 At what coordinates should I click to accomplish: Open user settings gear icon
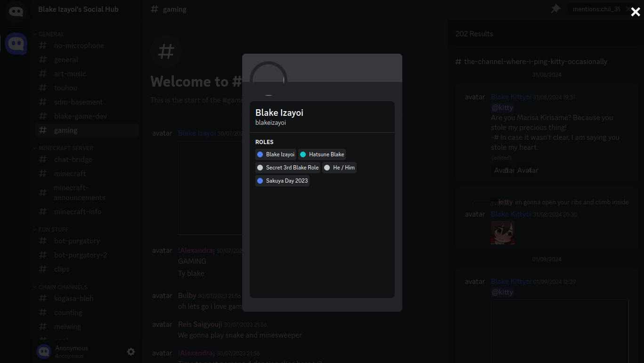pos(131,352)
